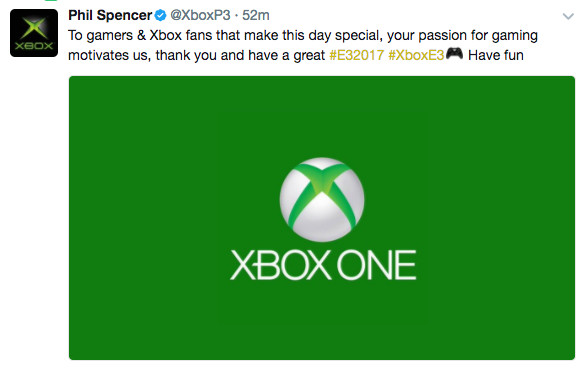
Task: Open the Phil Spencer display name
Action: tap(110, 15)
